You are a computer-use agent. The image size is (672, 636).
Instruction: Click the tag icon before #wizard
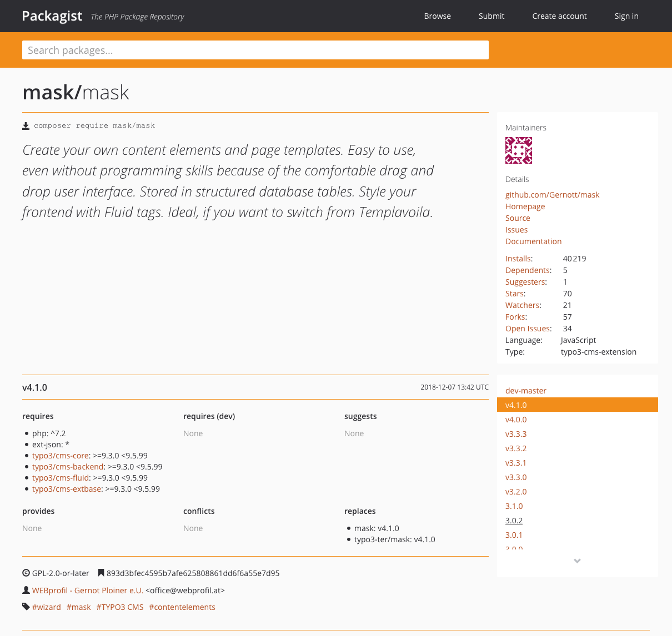(x=26, y=607)
